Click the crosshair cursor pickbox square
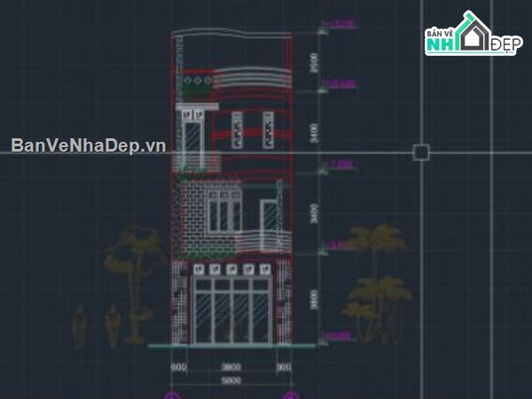532x399 pixels. (x=421, y=152)
